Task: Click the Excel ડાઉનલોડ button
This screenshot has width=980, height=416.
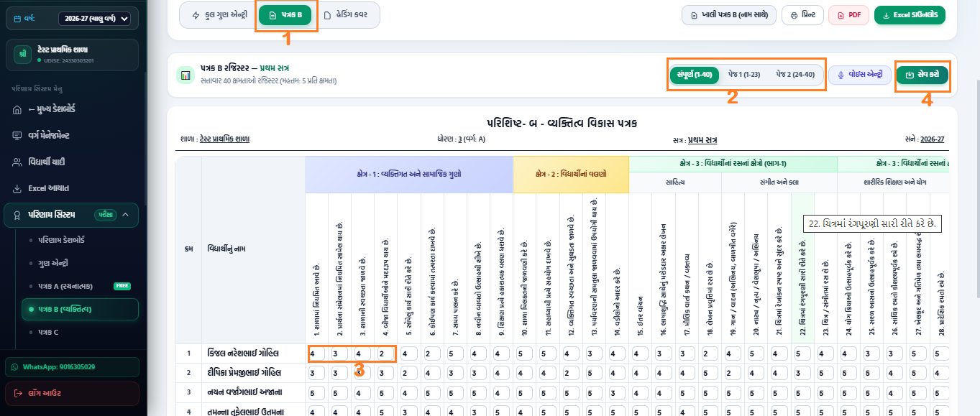Action: click(x=910, y=15)
